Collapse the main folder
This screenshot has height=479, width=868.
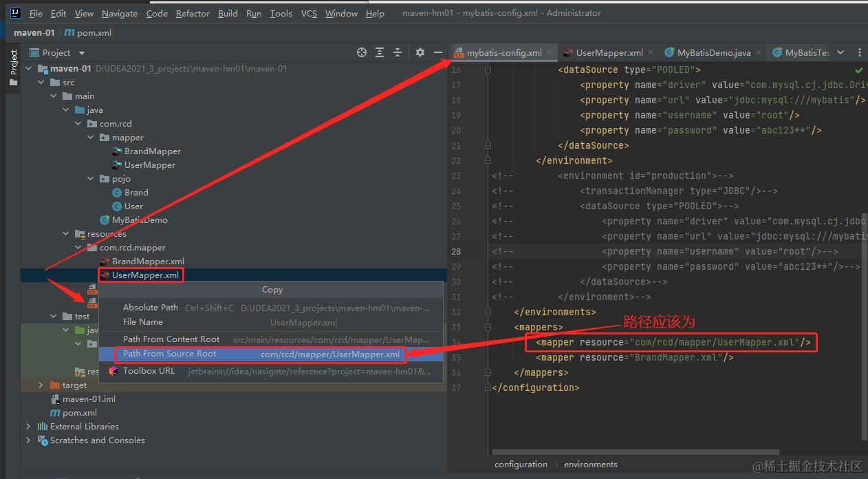coord(54,96)
